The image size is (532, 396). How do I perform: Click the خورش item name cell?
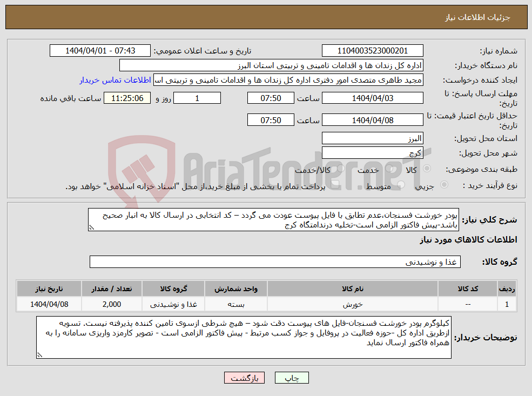[353, 304]
